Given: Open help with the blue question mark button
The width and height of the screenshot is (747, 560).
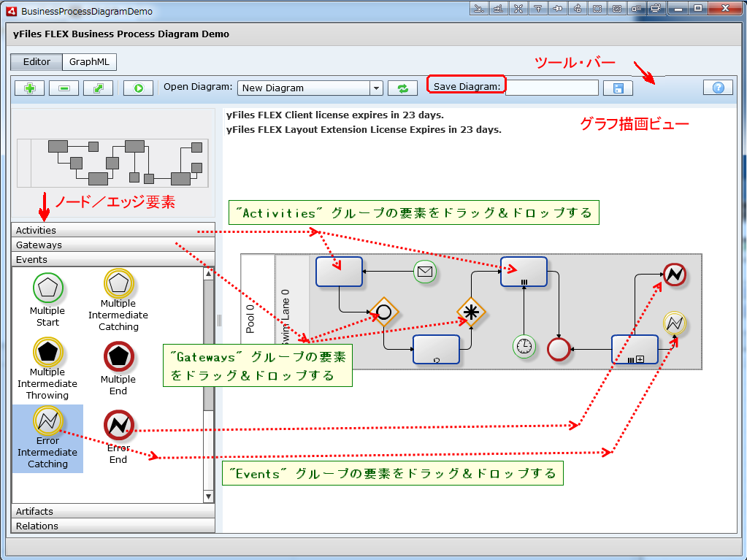Looking at the screenshot, I should click(718, 88).
